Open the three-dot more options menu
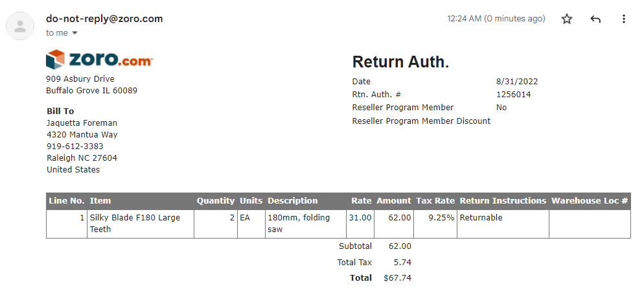The height and width of the screenshot is (306, 644). (x=623, y=19)
